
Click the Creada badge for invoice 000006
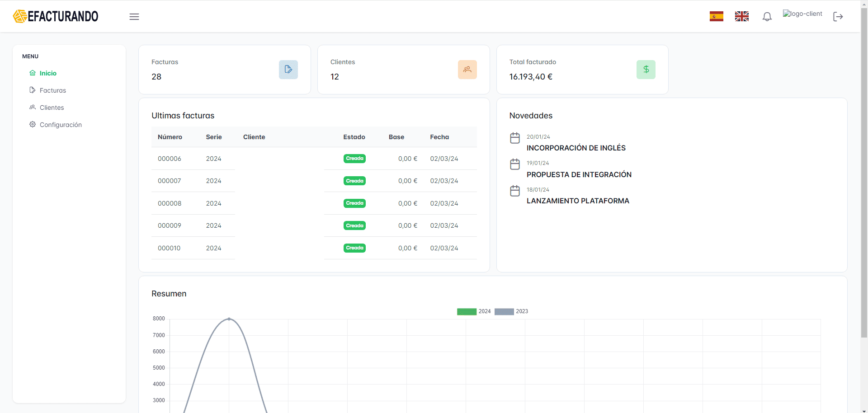355,159
